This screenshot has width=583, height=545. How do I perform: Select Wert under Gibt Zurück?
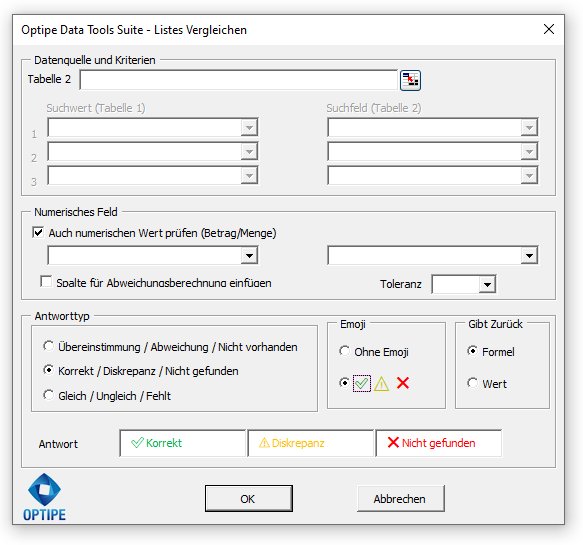click(472, 383)
